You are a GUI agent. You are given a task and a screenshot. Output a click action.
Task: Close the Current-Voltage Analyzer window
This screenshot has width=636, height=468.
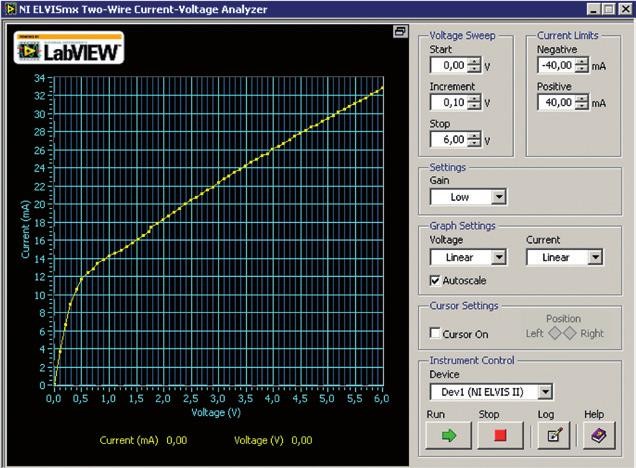625,9
